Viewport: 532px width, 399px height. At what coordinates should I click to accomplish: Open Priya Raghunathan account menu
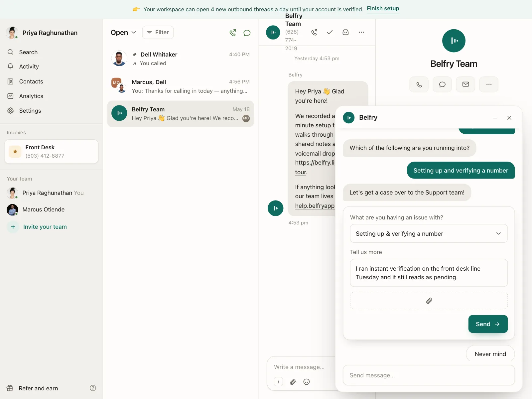point(42,33)
